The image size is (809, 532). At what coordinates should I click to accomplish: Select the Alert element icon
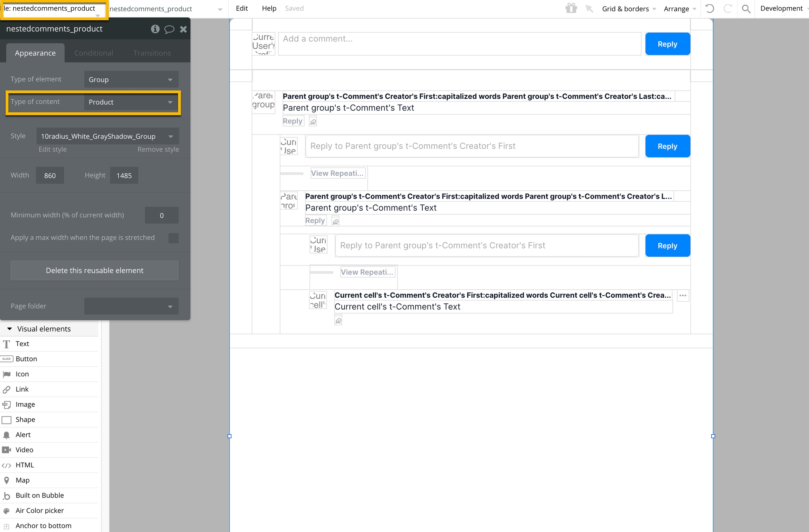[6, 435]
